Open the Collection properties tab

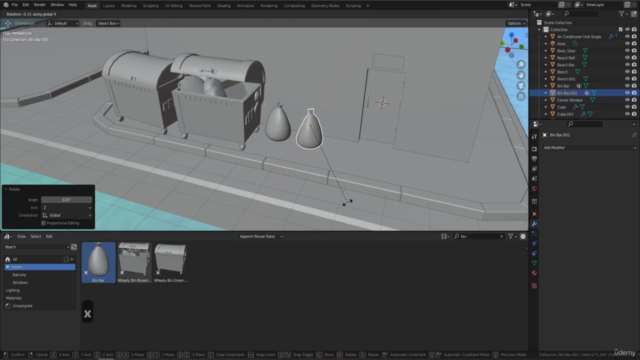pos(534,201)
